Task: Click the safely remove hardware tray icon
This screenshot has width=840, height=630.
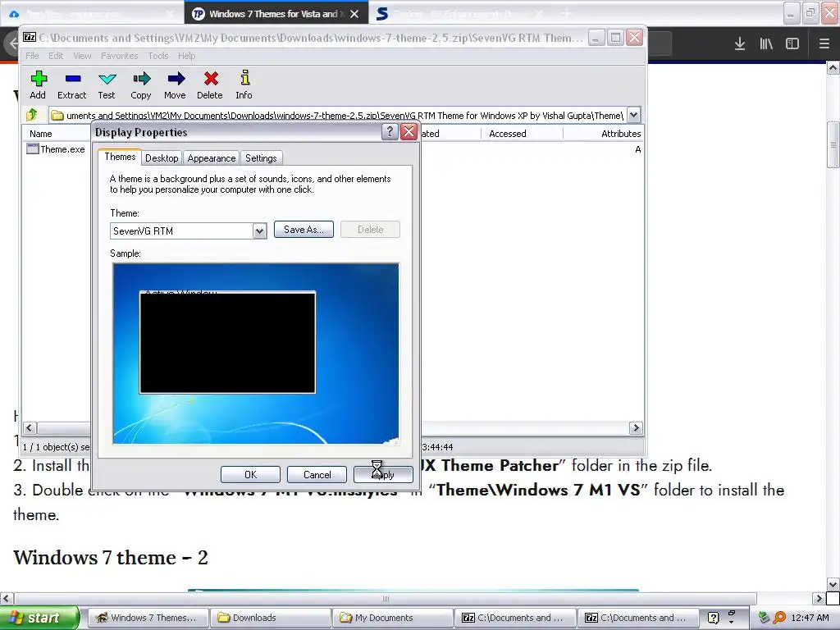Action: 764,618
